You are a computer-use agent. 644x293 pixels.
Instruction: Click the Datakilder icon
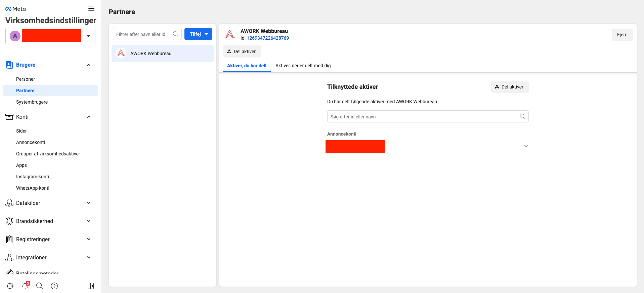click(x=9, y=203)
